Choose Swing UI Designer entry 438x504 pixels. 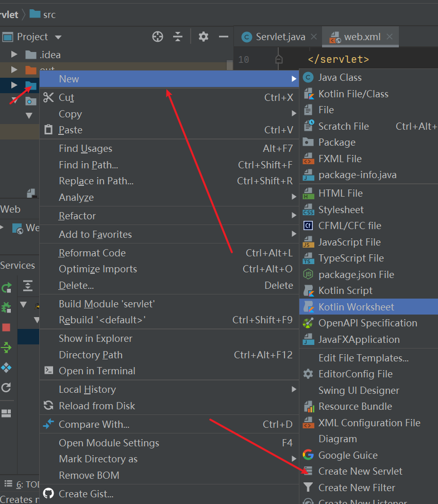(x=369, y=390)
